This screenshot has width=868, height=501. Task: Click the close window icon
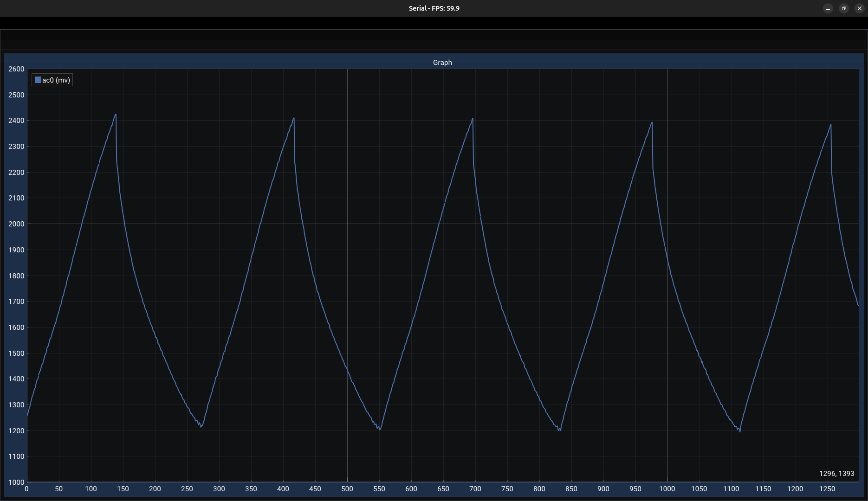coord(859,8)
